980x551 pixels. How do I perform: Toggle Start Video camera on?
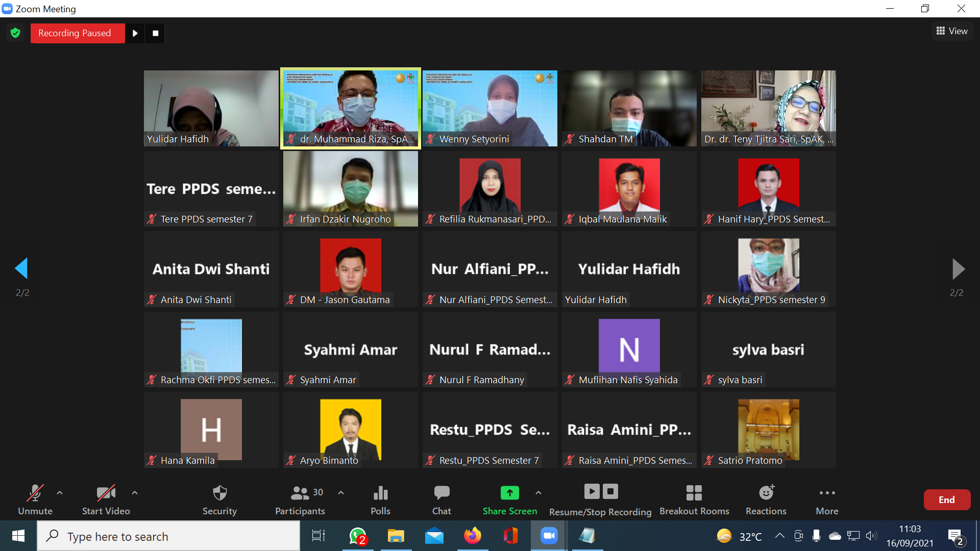tap(106, 499)
